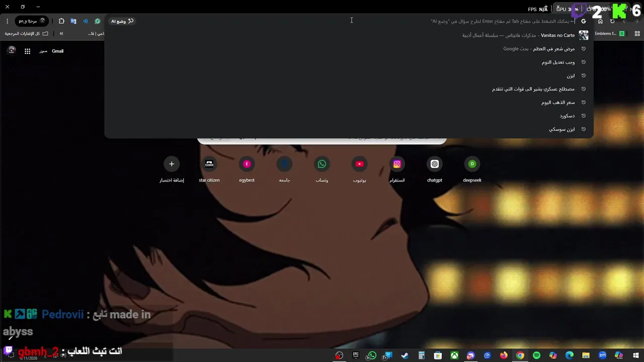This screenshot has width=644, height=362.
Task: Choose the ايزن search suggestion
Action: click(349, 75)
